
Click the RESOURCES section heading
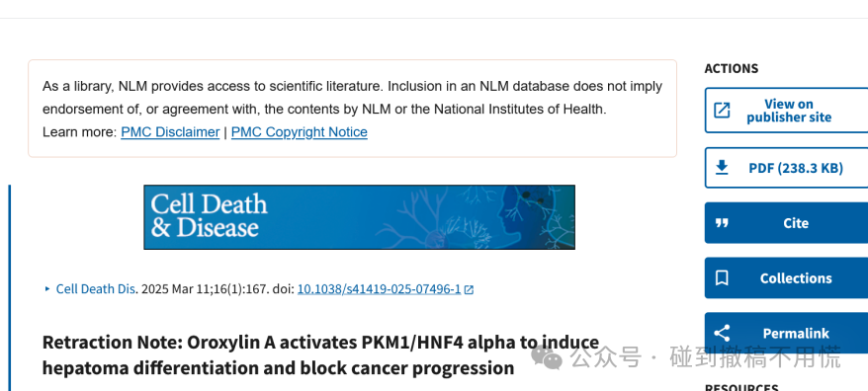(741, 387)
